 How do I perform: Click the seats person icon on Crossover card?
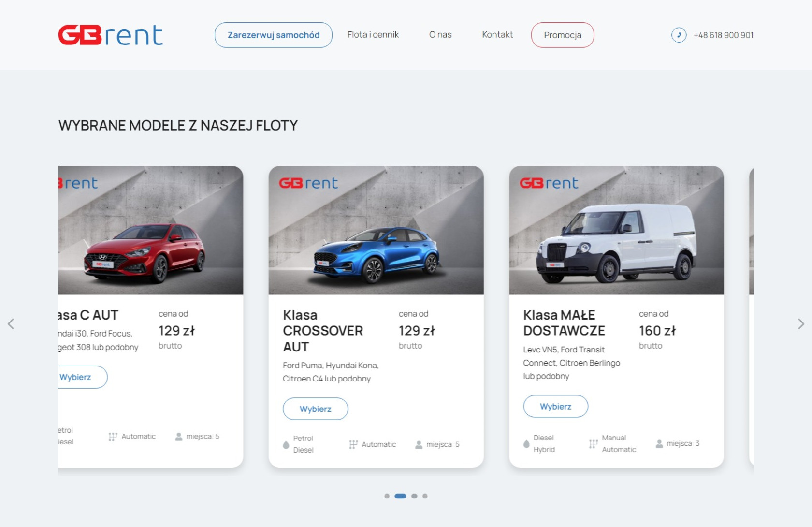click(419, 444)
